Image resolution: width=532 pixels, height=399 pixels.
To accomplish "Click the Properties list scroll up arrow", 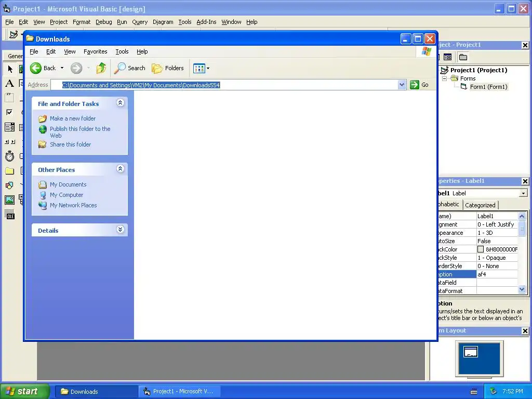I will coord(522,216).
